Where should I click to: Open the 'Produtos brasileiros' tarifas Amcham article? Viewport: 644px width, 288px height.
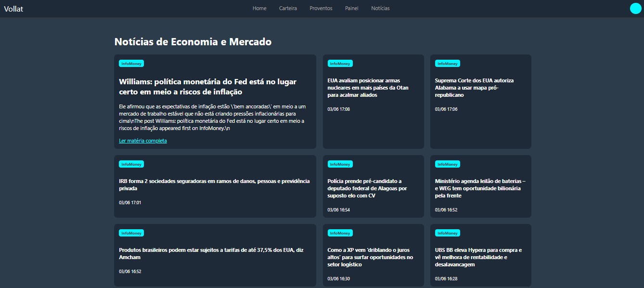tap(211, 254)
